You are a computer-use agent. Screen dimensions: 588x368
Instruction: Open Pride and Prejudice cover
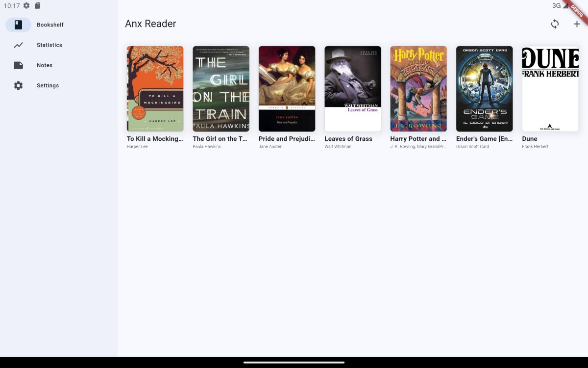[287, 89]
